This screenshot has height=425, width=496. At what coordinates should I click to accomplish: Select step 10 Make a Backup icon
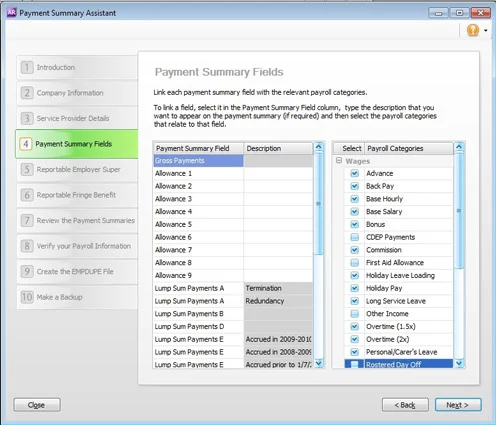[27, 297]
